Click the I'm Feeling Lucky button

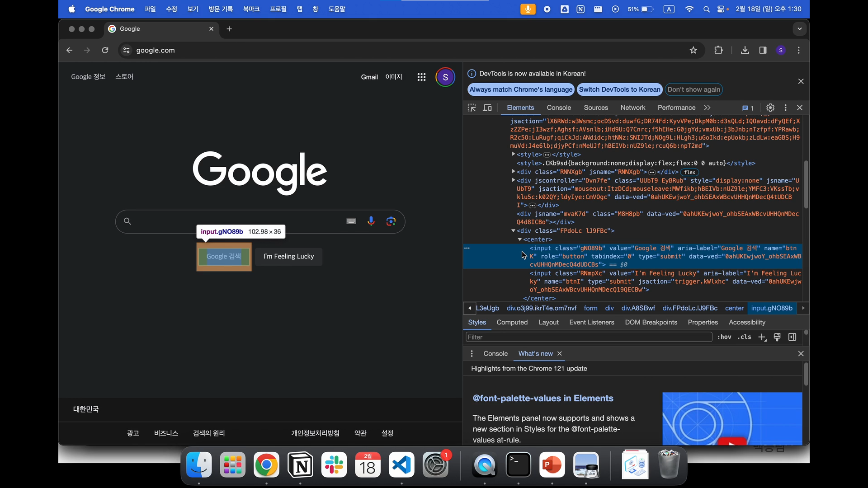[x=288, y=256]
